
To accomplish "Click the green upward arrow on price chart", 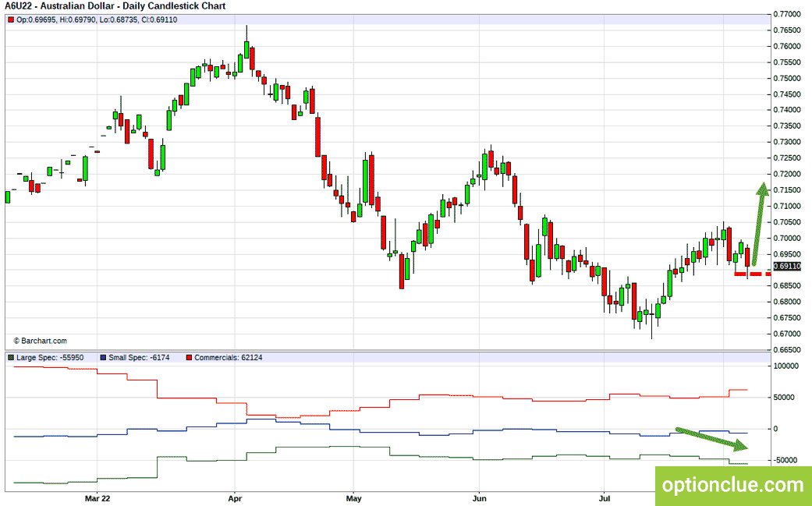I will coord(759,224).
